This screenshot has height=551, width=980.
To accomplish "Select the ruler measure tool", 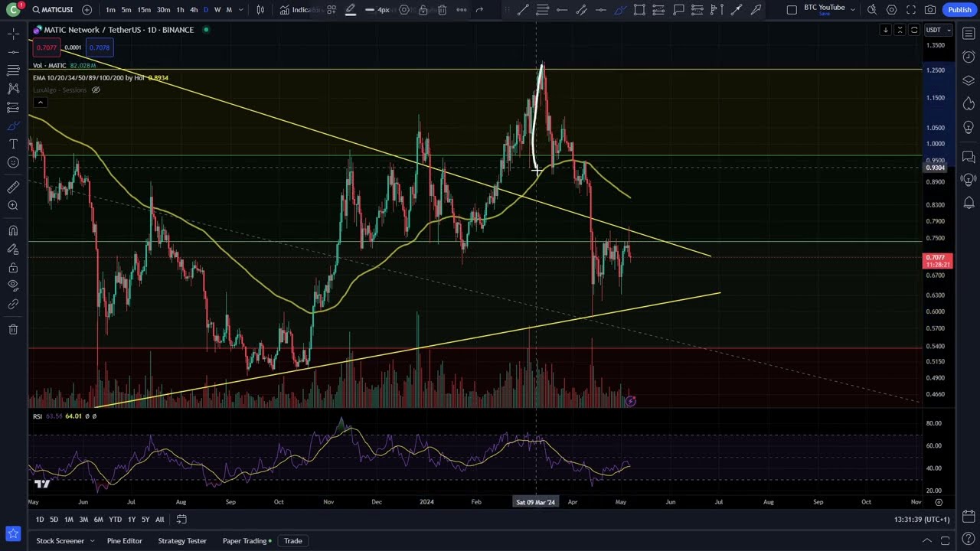I will [x=13, y=187].
